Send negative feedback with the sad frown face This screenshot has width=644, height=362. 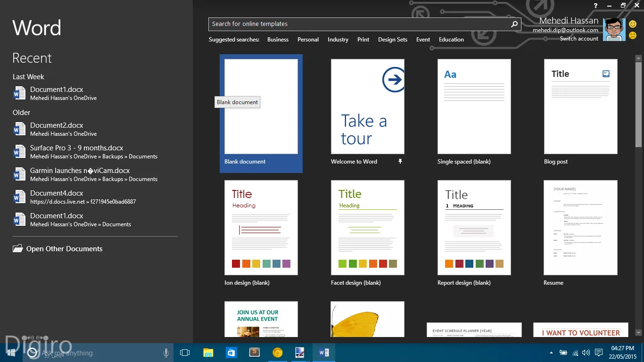[x=632, y=35]
